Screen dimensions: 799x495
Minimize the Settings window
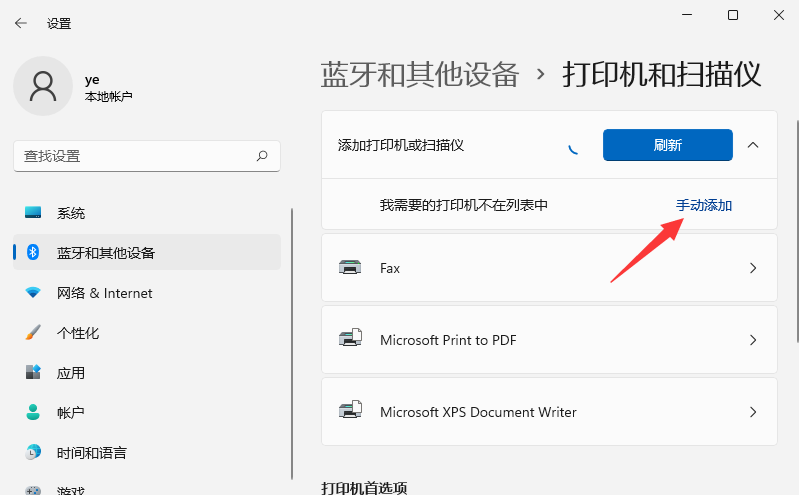(687, 15)
